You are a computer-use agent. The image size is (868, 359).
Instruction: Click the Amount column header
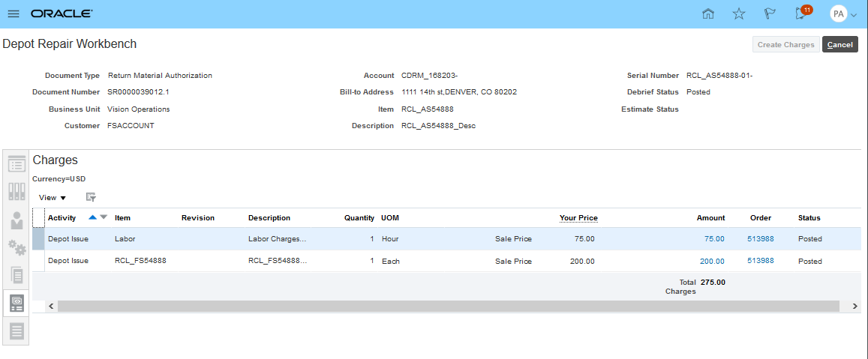(x=710, y=218)
